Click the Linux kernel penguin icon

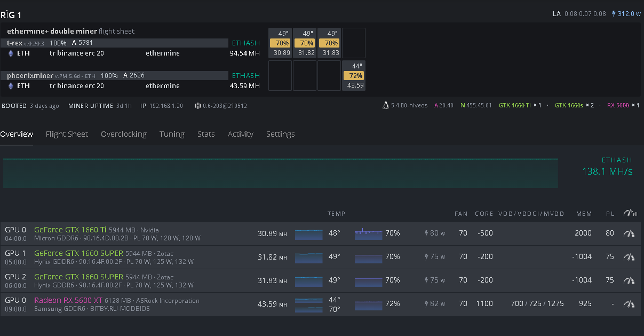(x=386, y=106)
